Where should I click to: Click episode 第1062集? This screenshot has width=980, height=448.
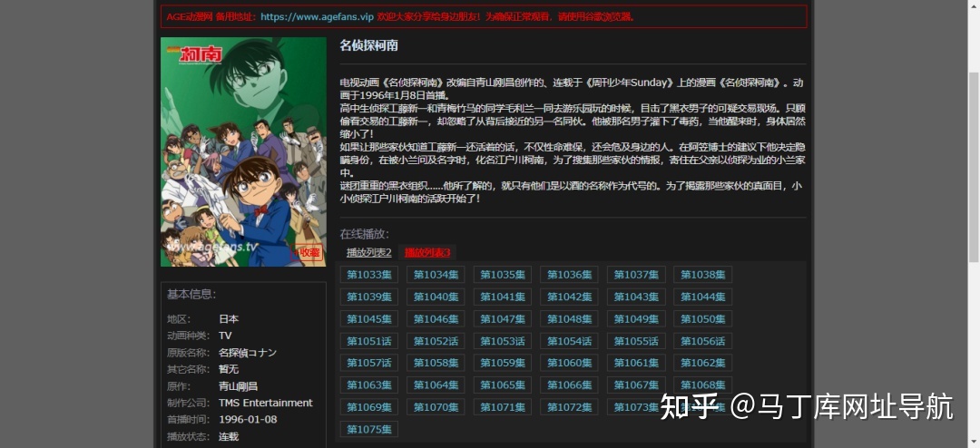pos(703,363)
